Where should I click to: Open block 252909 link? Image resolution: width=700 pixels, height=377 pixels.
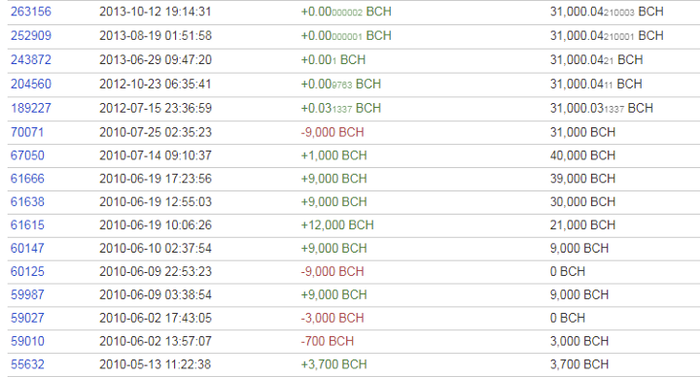pyautogui.click(x=31, y=36)
